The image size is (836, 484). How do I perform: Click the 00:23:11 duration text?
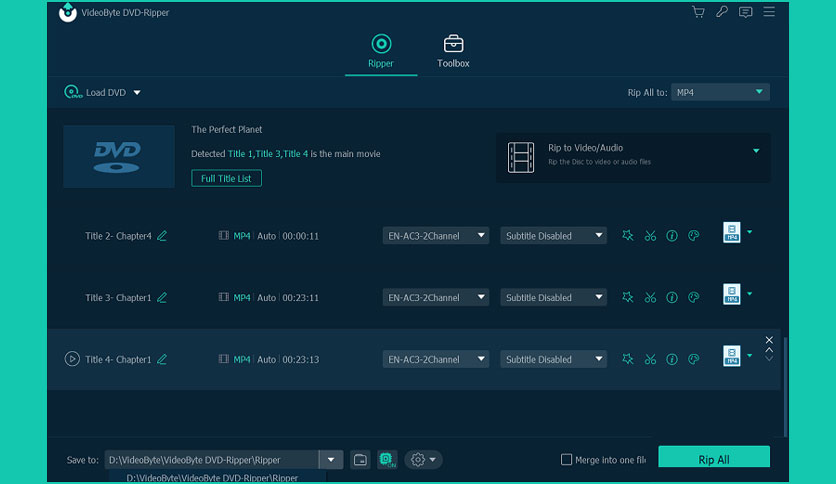[300, 297]
